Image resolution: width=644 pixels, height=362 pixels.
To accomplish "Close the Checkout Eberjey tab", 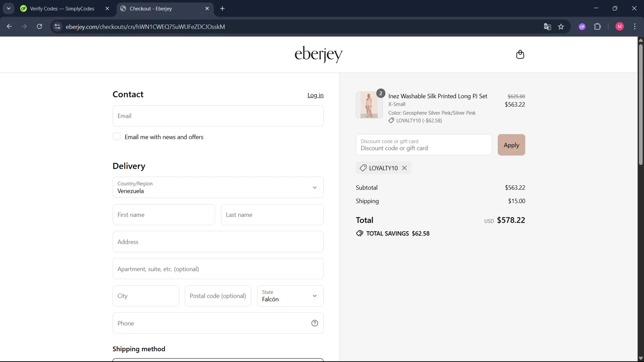I will 207,9.
